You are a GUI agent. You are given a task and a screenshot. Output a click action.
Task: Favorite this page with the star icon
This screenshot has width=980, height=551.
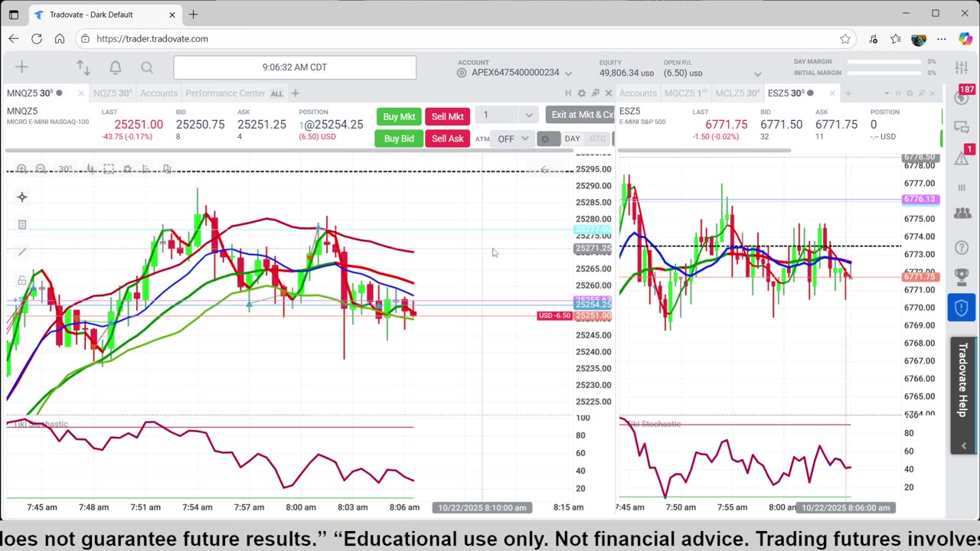click(845, 39)
